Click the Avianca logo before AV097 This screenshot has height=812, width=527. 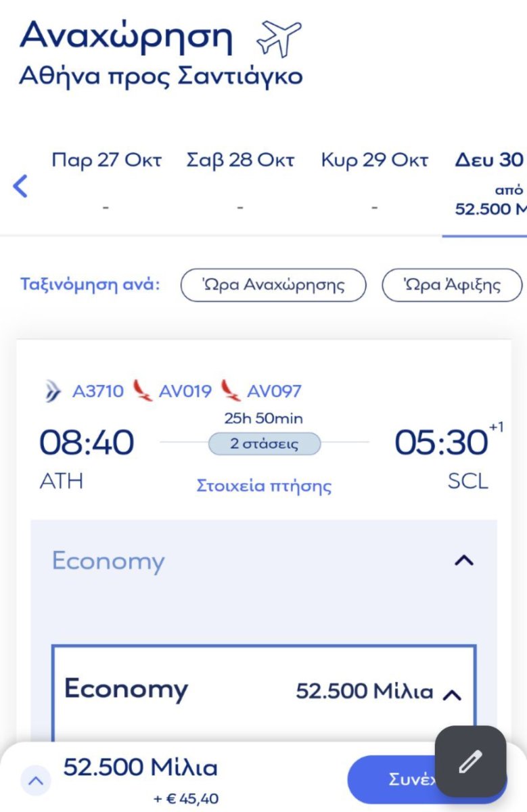tap(231, 390)
